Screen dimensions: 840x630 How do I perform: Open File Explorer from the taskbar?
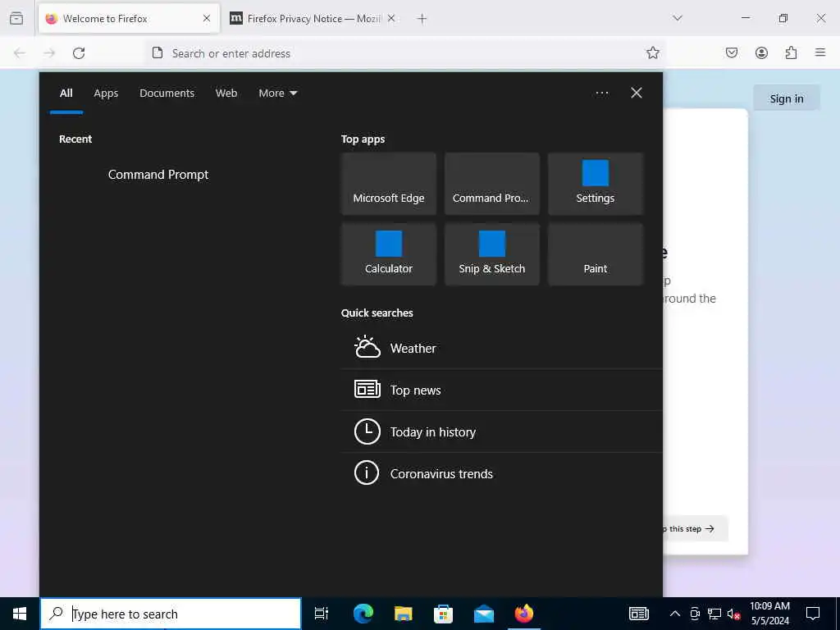point(403,614)
